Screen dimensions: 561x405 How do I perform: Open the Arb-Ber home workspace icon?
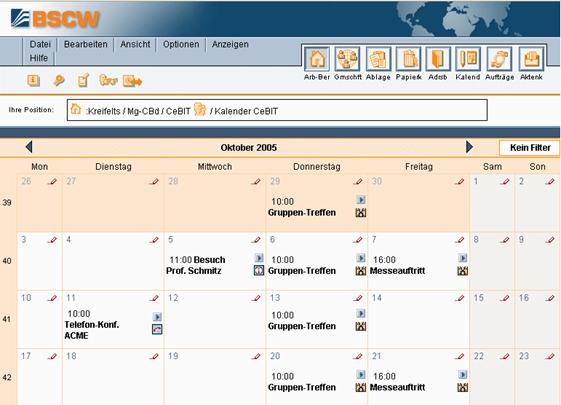click(x=317, y=59)
